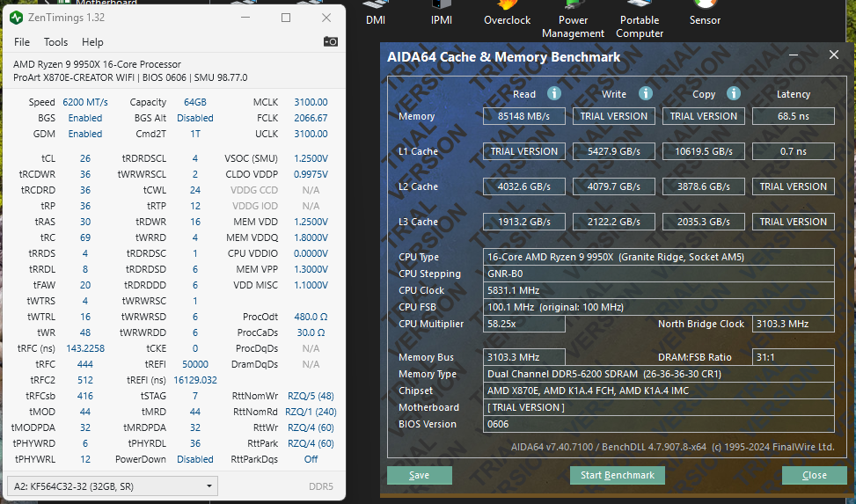Click the L3 Cache Write value 2122.2 GB/s
Screen dimensions: 856x504
tap(613, 222)
